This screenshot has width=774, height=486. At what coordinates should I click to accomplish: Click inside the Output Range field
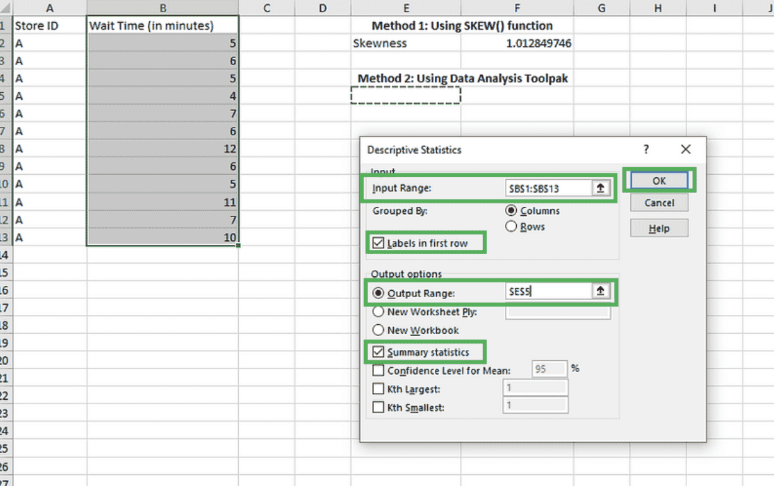click(548, 291)
